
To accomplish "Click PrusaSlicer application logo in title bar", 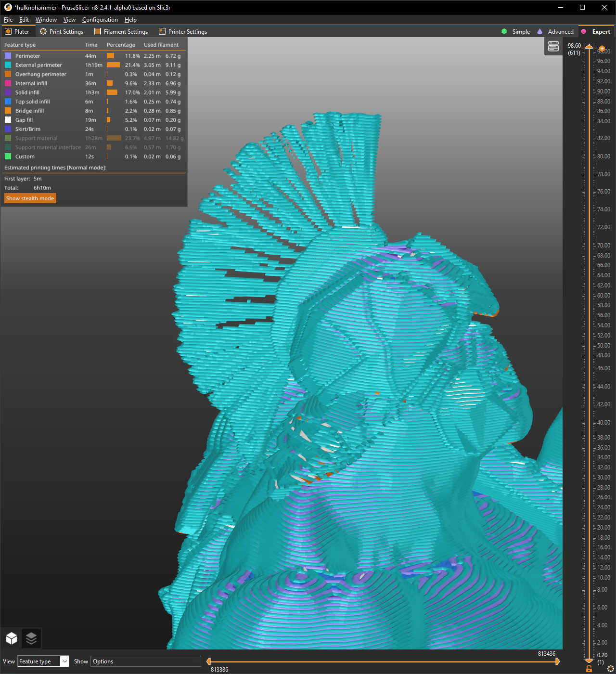I will [x=8, y=7].
